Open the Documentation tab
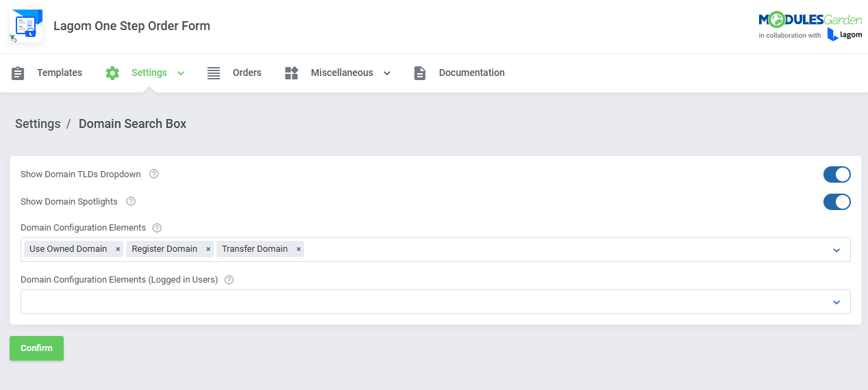 point(472,73)
